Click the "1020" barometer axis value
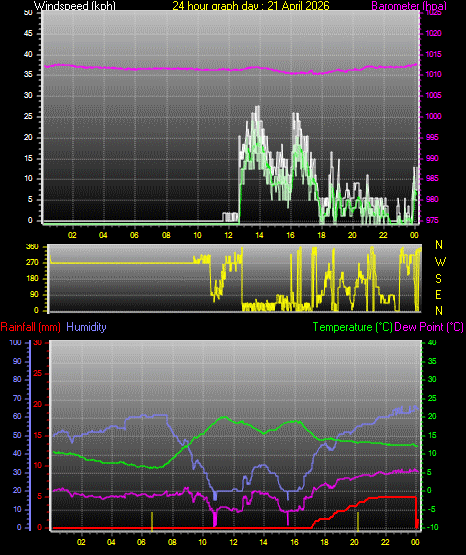The image size is (466, 555). pos(433,34)
